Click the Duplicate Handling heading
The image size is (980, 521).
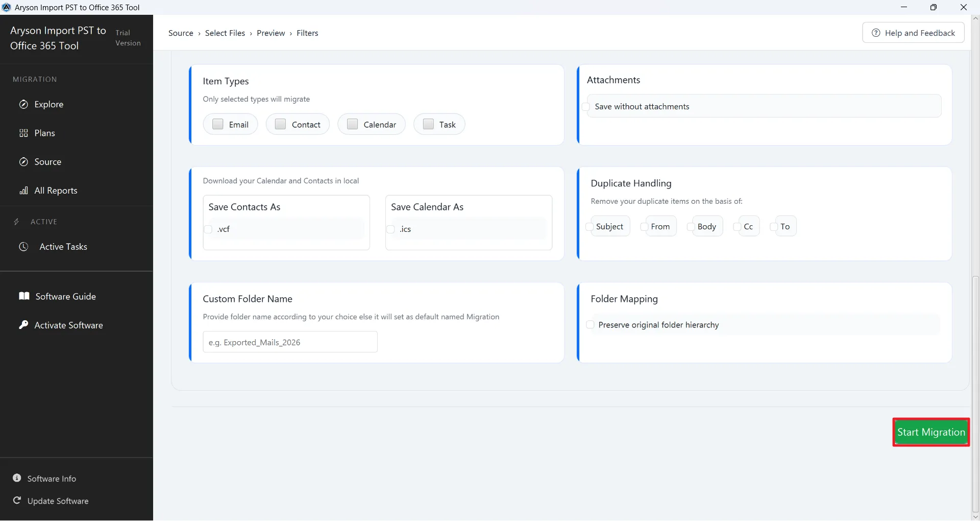tap(631, 183)
